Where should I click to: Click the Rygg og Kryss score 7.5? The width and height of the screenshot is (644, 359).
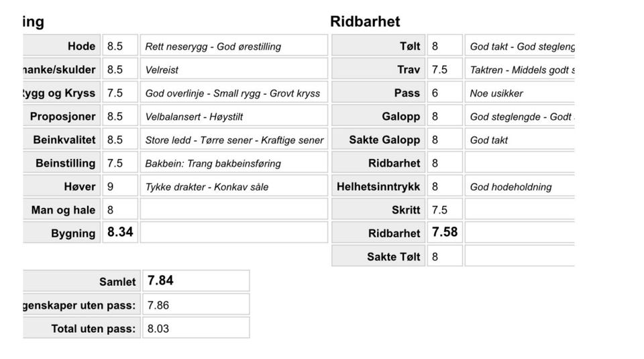tap(120, 93)
